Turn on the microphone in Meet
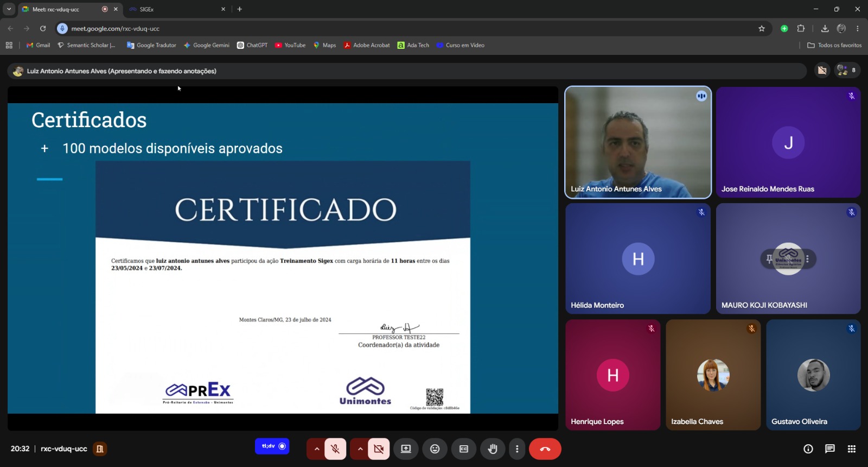Viewport: 868px width, 467px height. click(x=335, y=449)
